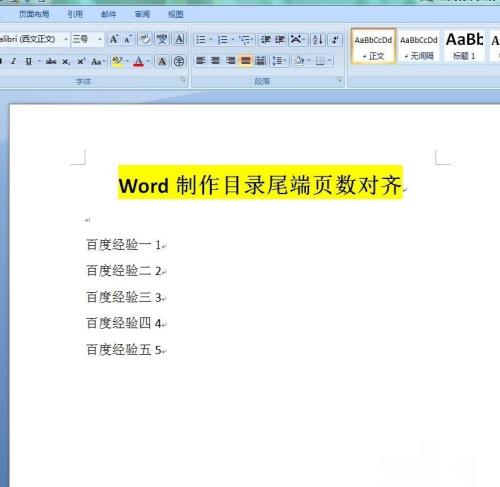
Task: Click the numbered list icon
Action: [222, 40]
